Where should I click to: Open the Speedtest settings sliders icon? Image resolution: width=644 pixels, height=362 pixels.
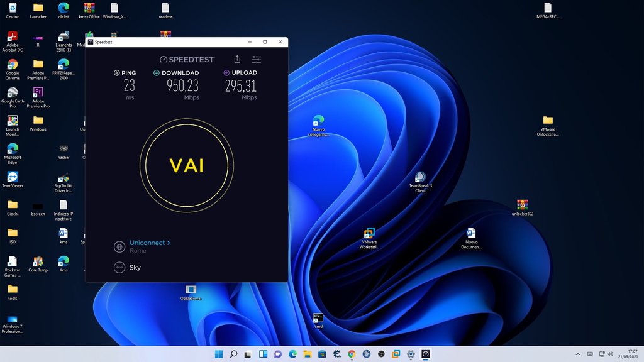click(257, 59)
